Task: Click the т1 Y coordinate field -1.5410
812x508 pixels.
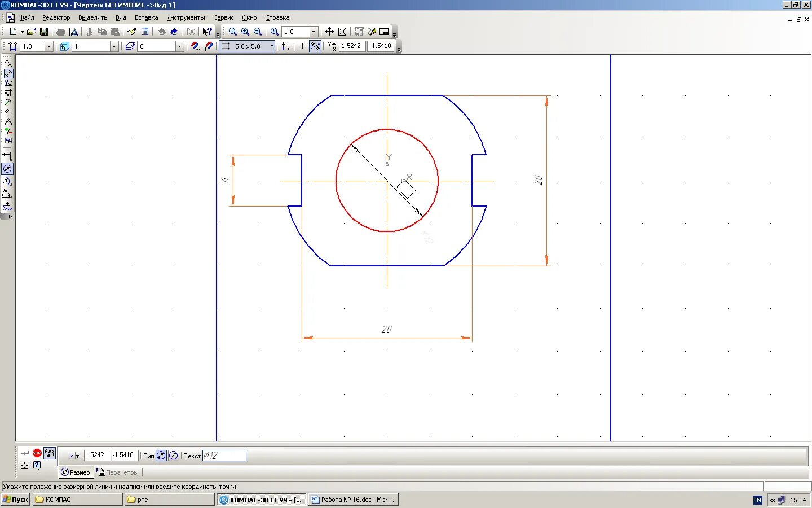Action: (x=125, y=455)
